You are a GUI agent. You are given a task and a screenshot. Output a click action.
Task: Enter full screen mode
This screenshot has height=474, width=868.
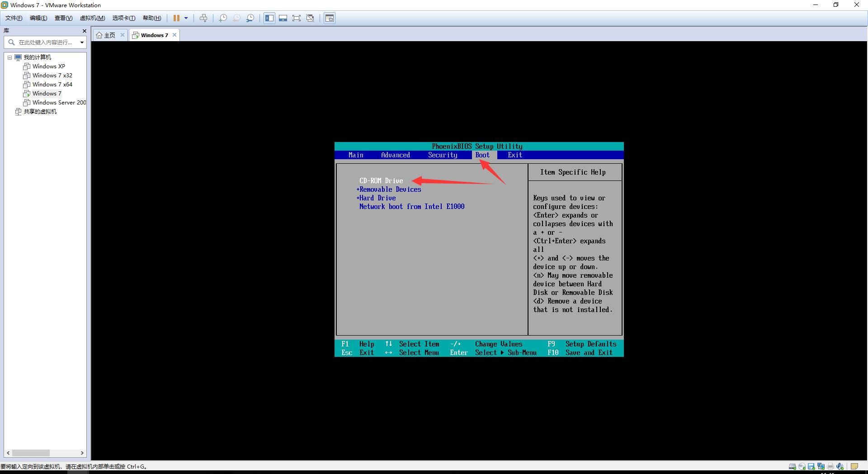coord(297,18)
